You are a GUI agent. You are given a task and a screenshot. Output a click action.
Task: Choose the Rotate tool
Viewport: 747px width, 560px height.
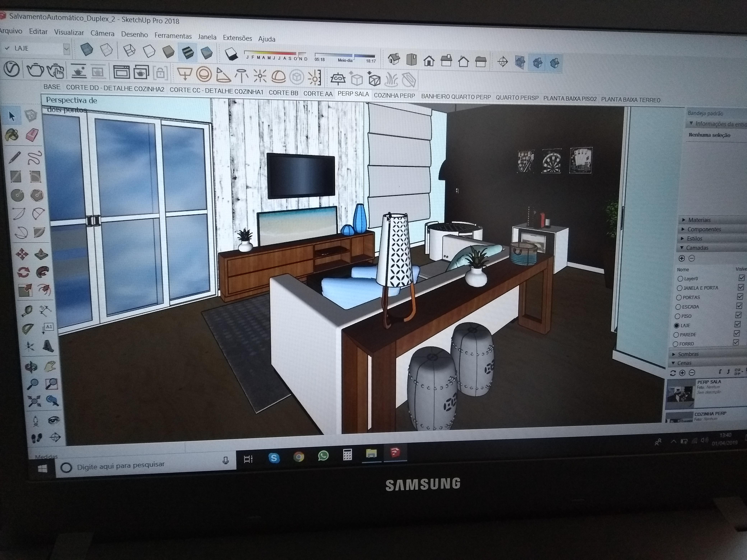pos(23,272)
